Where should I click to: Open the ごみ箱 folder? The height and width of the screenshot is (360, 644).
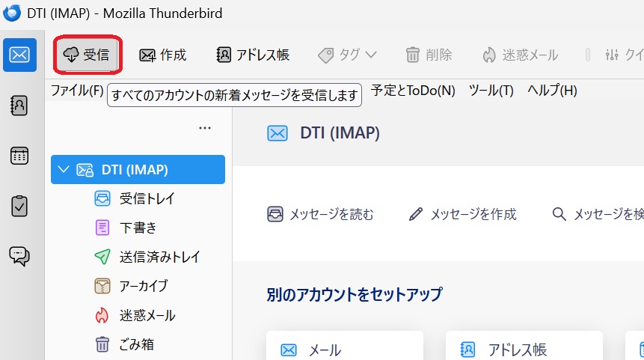tap(138, 344)
